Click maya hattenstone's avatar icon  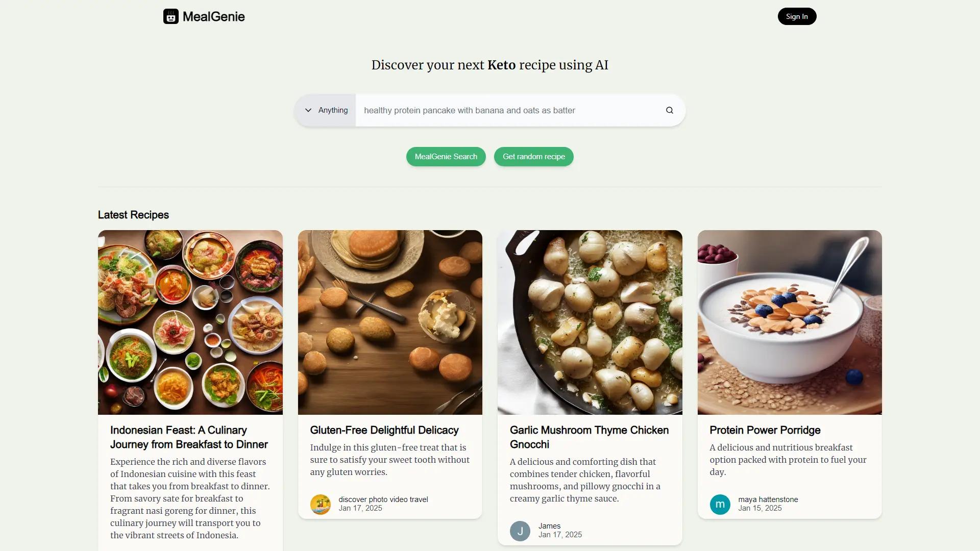click(x=720, y=504)
